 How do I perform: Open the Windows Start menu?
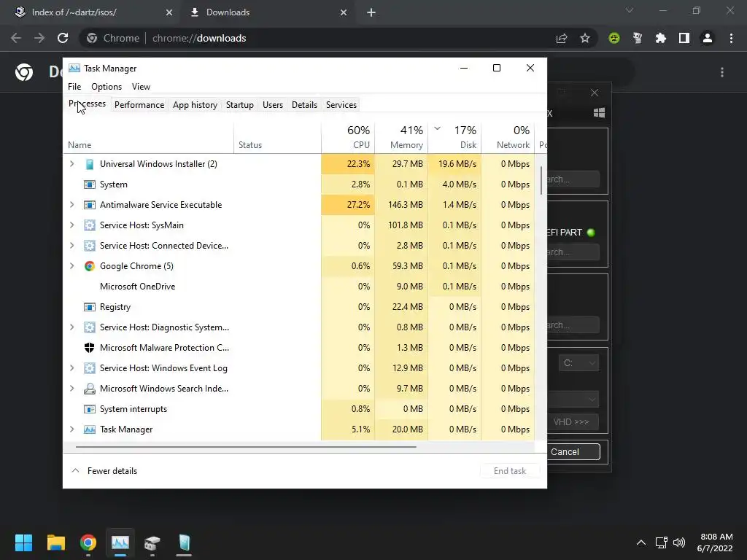click(x=23, y=542)
